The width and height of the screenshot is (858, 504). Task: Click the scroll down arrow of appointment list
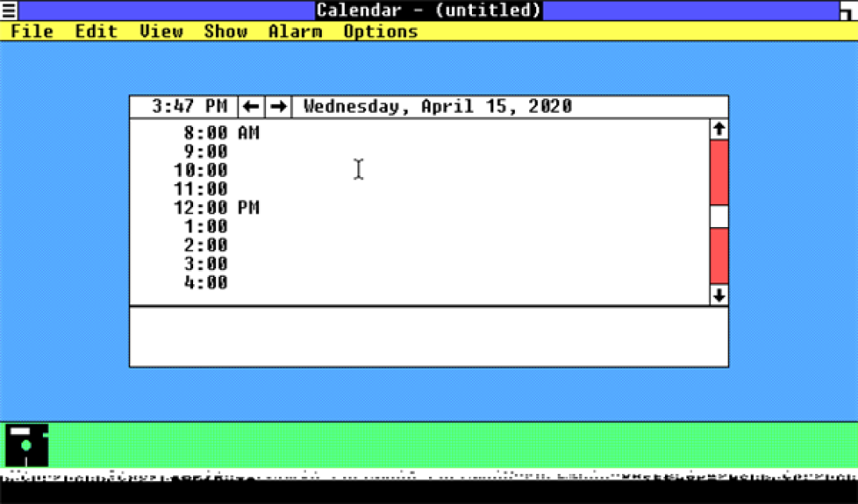pyautogui.click(x=719, y=294)
